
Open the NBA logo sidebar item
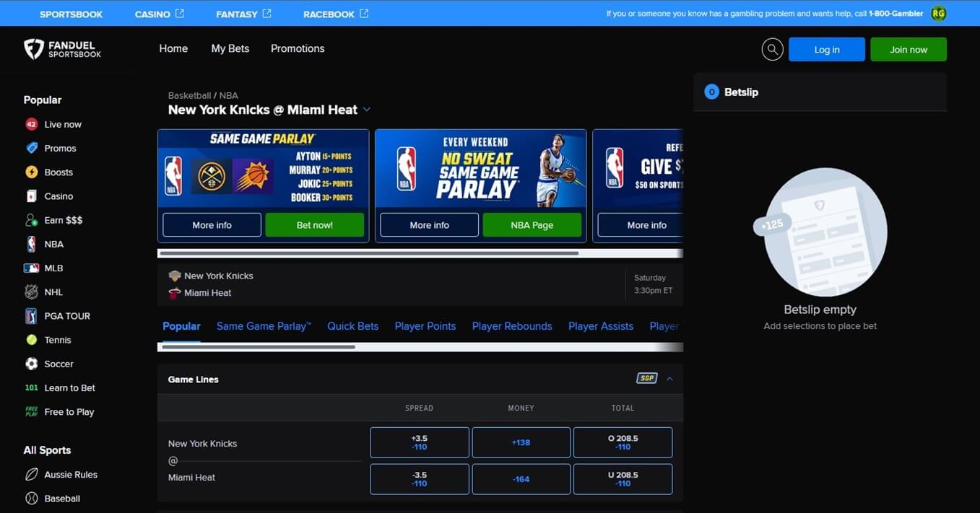coord(31,244)
